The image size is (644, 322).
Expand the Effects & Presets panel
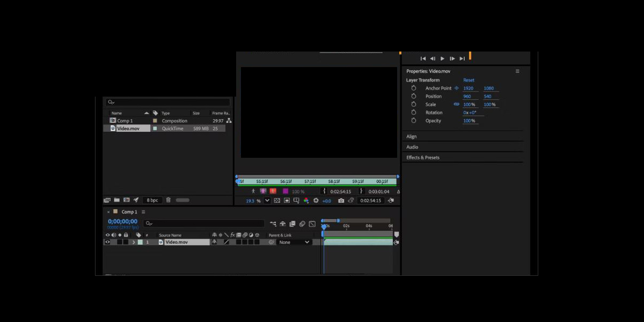[423, 158]
